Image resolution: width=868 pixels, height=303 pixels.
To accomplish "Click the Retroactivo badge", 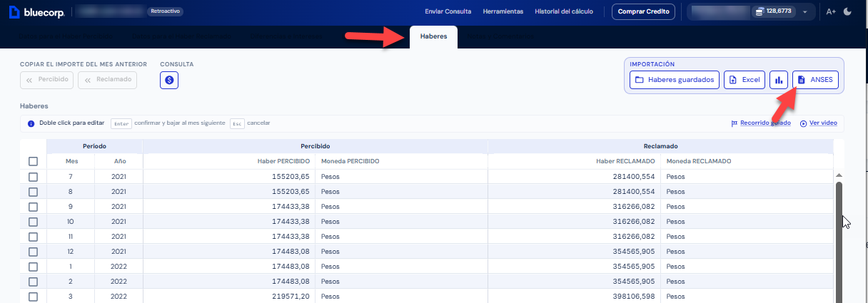I will [x=165, y=11].
